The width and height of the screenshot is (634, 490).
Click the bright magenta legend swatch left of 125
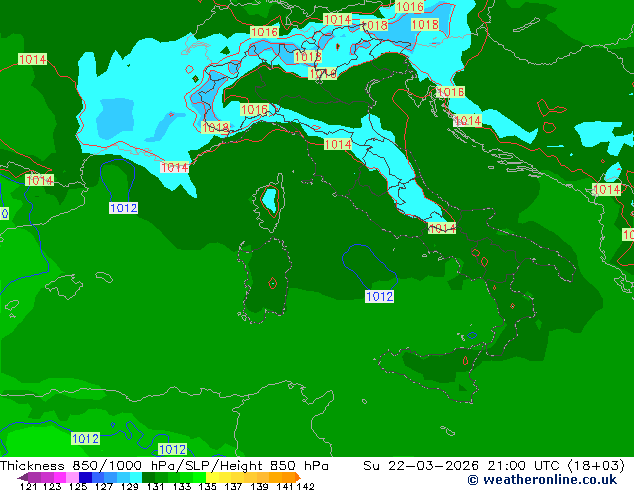pyautogui.click(x=60, y=477)
